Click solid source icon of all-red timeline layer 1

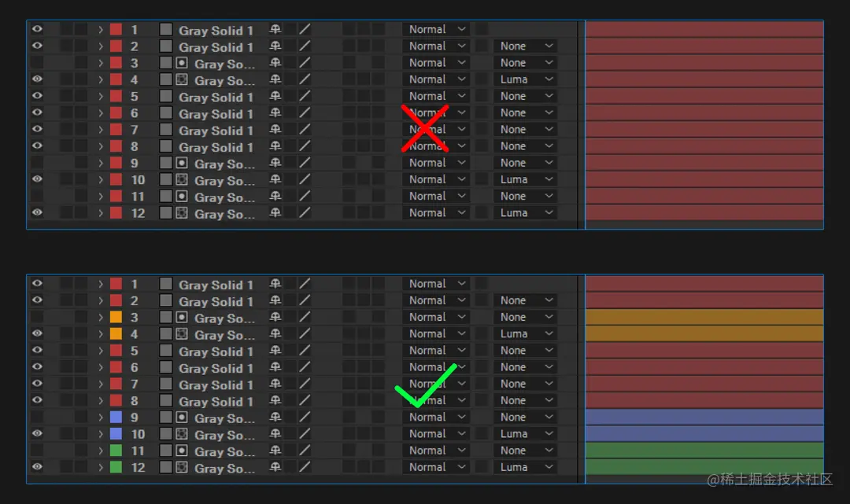tap(166, 29)
